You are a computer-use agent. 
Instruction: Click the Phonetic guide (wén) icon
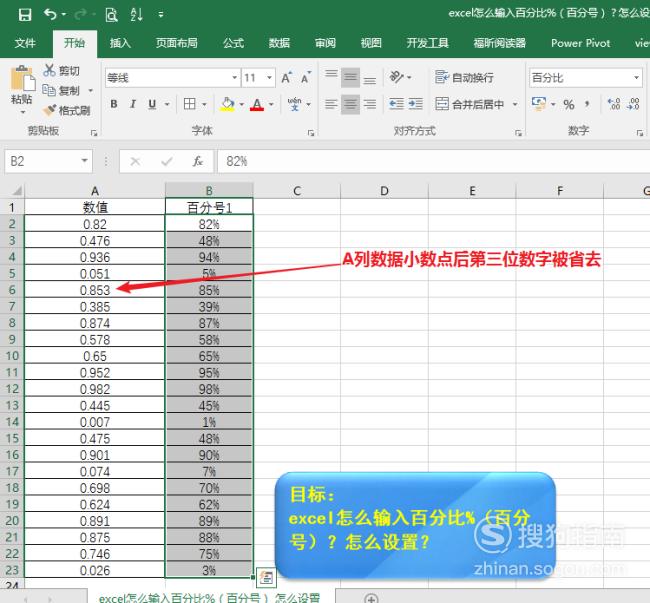[x=294, y=104]
